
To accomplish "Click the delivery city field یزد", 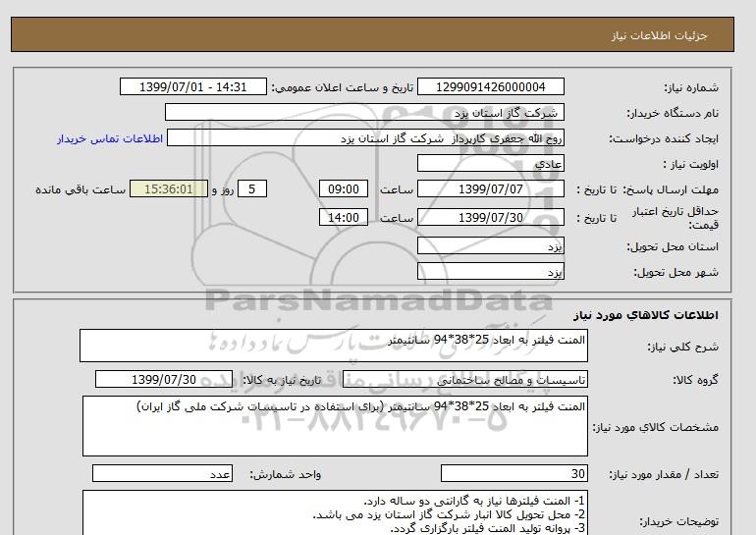I will (490, 271).
